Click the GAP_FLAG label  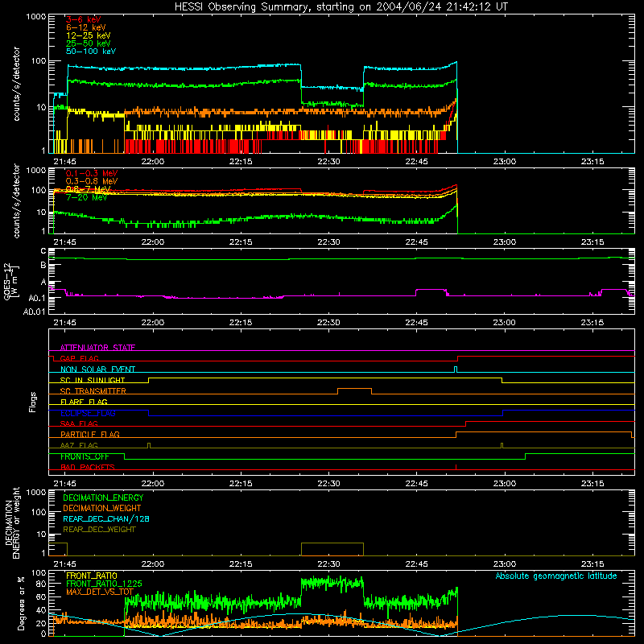(79, 358)
